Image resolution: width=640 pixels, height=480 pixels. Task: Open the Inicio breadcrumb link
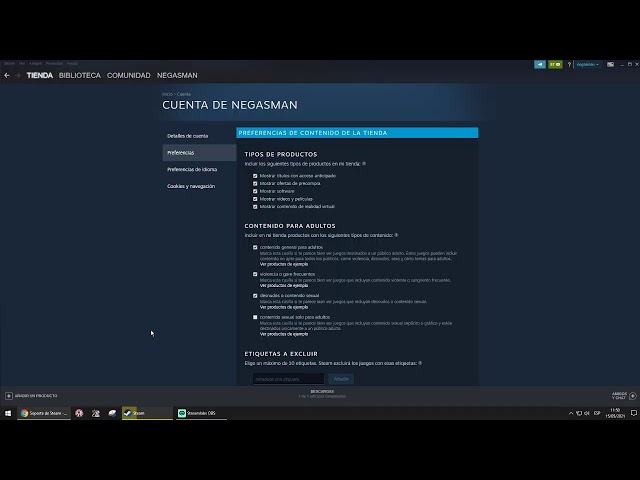167,94
